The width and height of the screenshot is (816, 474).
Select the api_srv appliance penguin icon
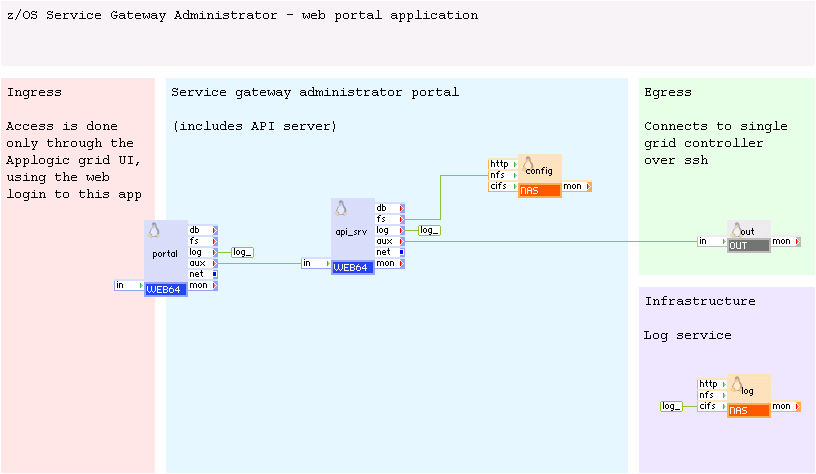341,208
